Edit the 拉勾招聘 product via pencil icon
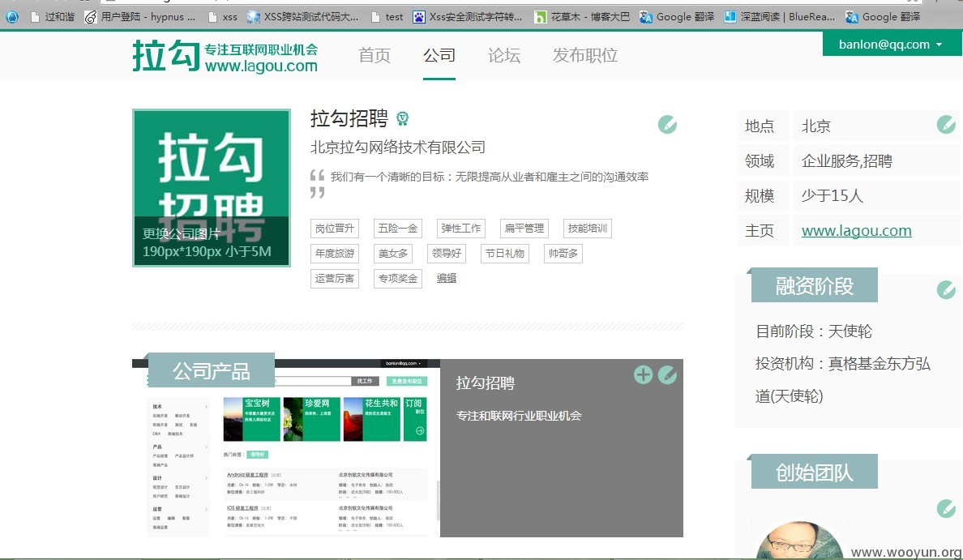The image size is (963, 560). point(667,374)
